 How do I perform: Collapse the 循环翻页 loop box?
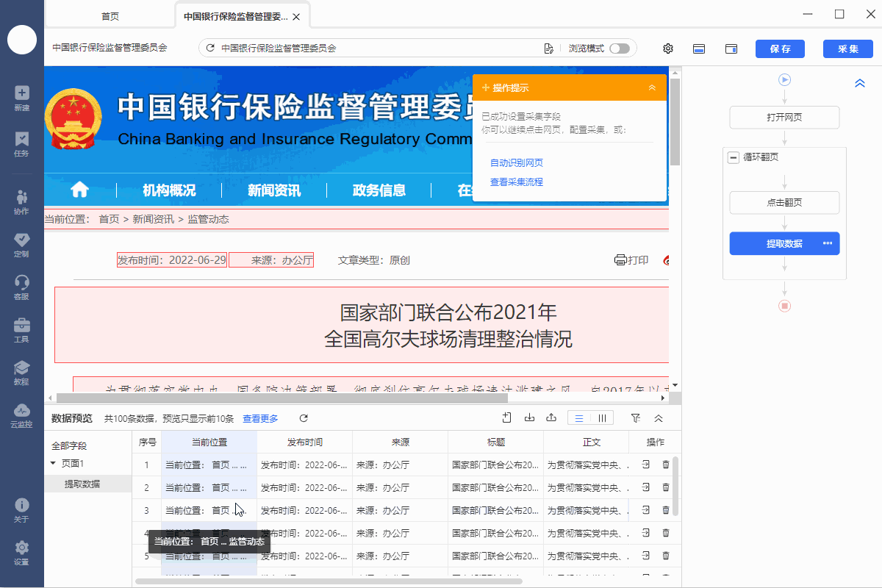pyautogui.click(x=733, y=157)
